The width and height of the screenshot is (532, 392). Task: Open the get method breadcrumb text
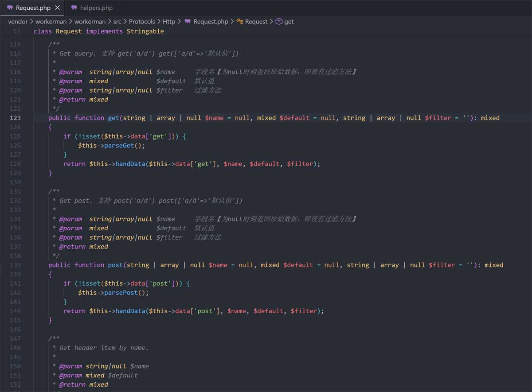point(289,21)
